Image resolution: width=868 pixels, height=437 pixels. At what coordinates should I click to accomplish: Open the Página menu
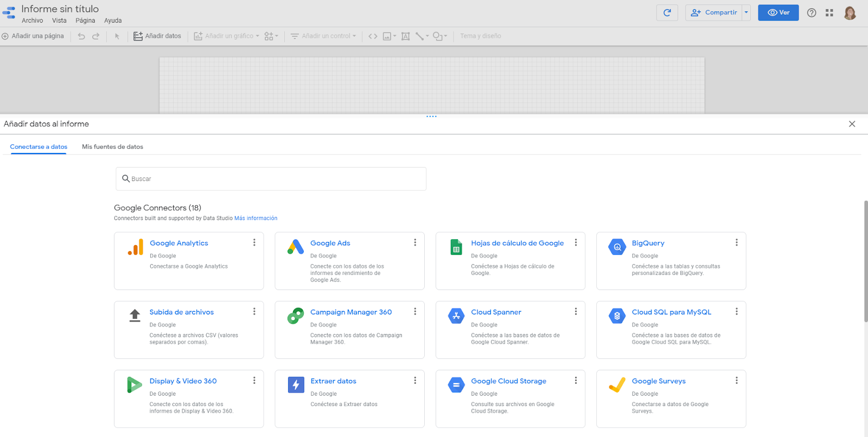click(x=85, y=21)
